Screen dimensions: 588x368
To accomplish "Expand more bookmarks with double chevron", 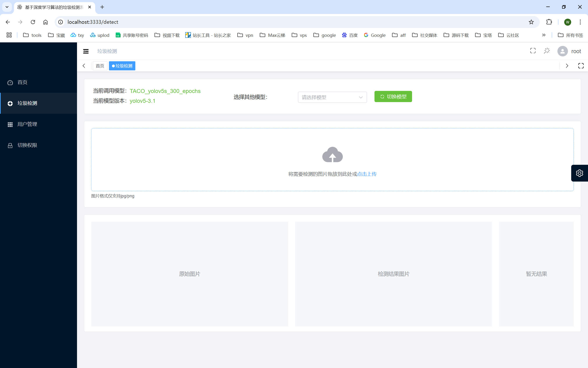I will [544, 35].
